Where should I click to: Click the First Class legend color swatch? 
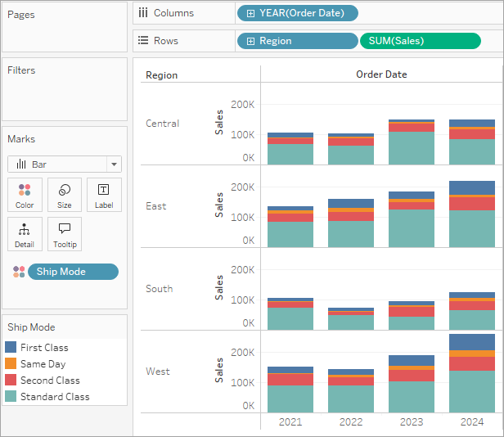11,347
